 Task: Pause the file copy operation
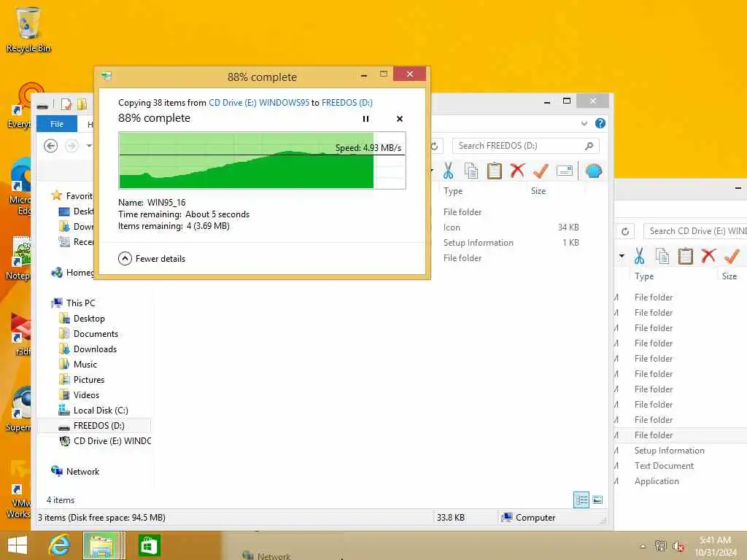365,119
